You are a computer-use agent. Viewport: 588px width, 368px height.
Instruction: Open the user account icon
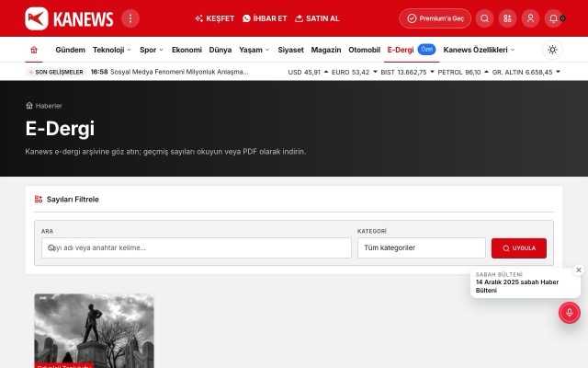[530, 18]
